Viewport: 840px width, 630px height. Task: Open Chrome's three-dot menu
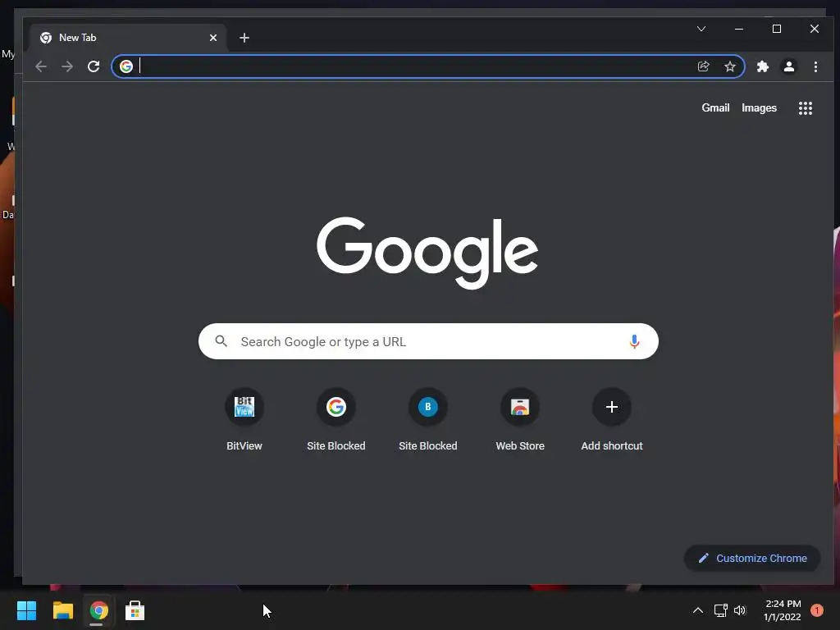coord(815,66)
